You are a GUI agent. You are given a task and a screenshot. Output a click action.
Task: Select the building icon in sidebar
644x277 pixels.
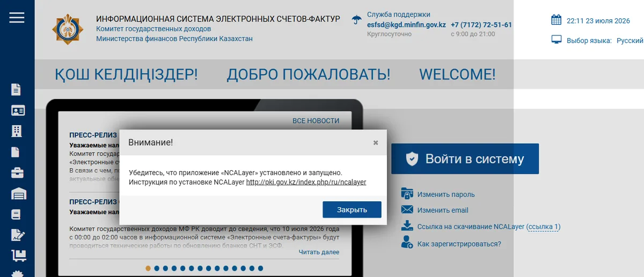point(17,131)
